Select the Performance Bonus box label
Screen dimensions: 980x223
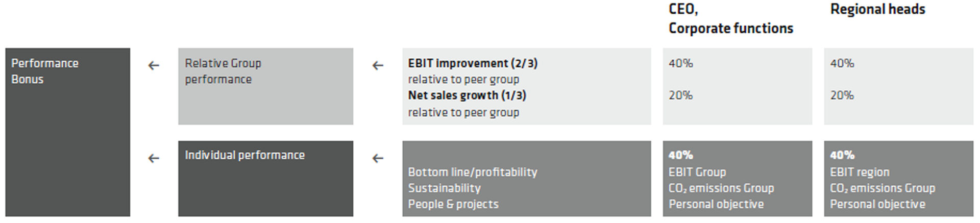click(45, 71)
